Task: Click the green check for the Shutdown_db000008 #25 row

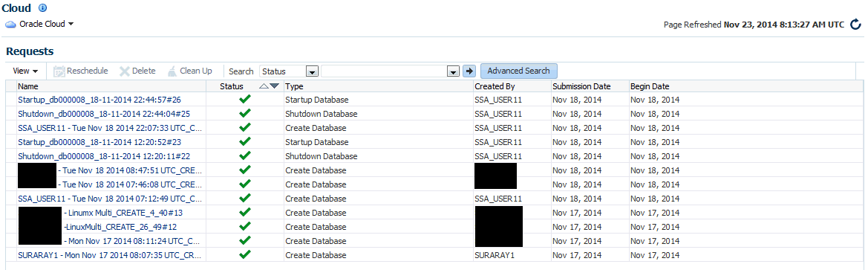Action: 245,113
